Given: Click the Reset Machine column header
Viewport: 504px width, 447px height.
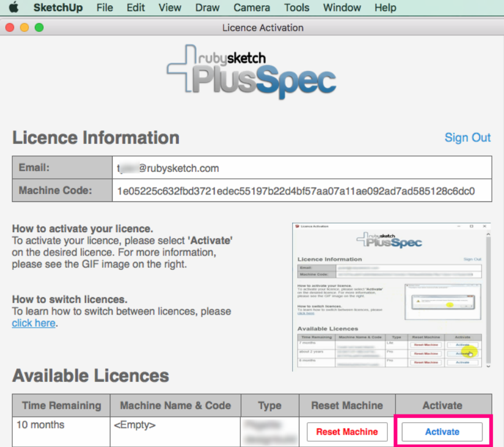Looking at the screenshot, I should coord(347,406).
